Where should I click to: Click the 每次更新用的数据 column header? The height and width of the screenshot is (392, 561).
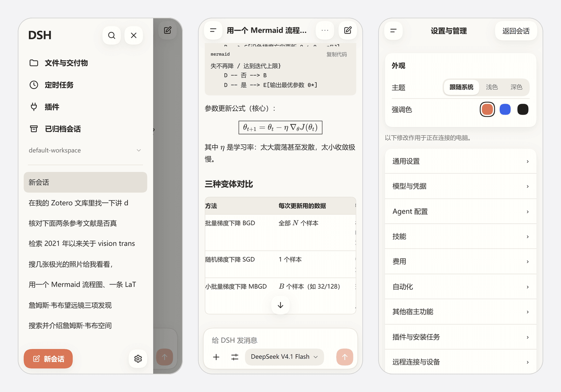pyautogui.click(x=302, y=206)
